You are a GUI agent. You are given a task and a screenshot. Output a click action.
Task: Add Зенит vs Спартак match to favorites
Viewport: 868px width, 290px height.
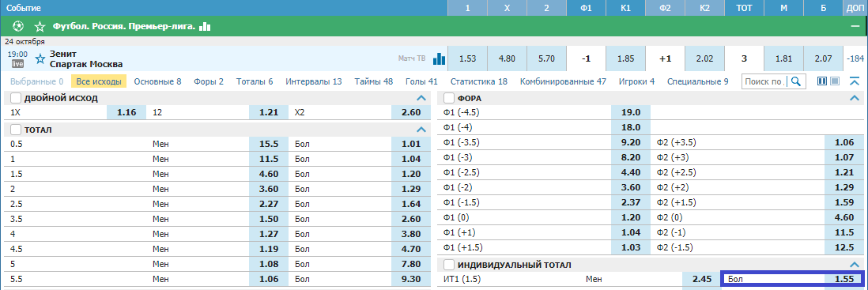pyautogui.click(x=40, y=58)
